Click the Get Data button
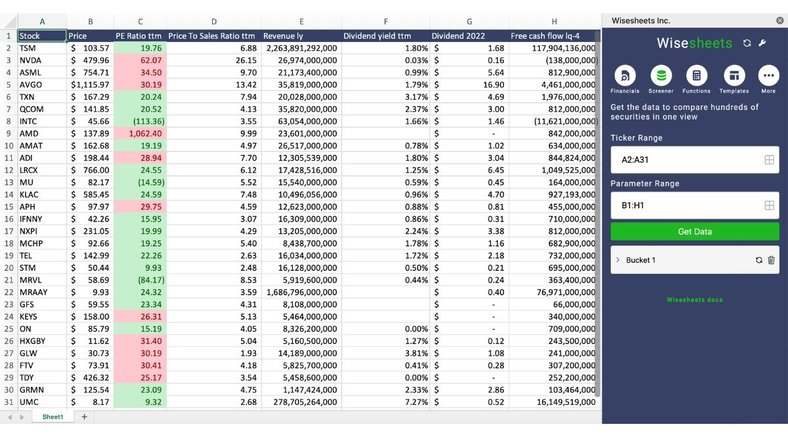Viewport: 788px width, 435px height. [x=695, y=232]
